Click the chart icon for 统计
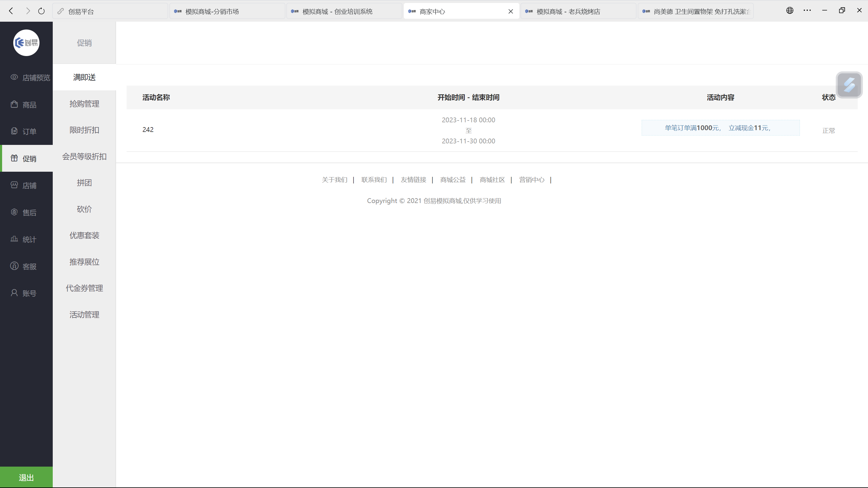 click(x=14, y=239)
